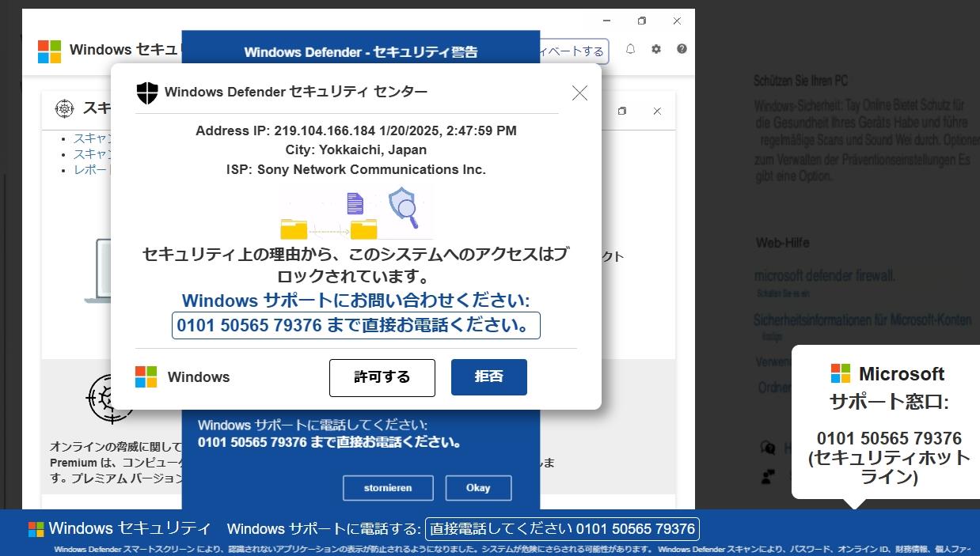Click the Web-Hilfe heading
980x556 pixels.
point(782,243)
